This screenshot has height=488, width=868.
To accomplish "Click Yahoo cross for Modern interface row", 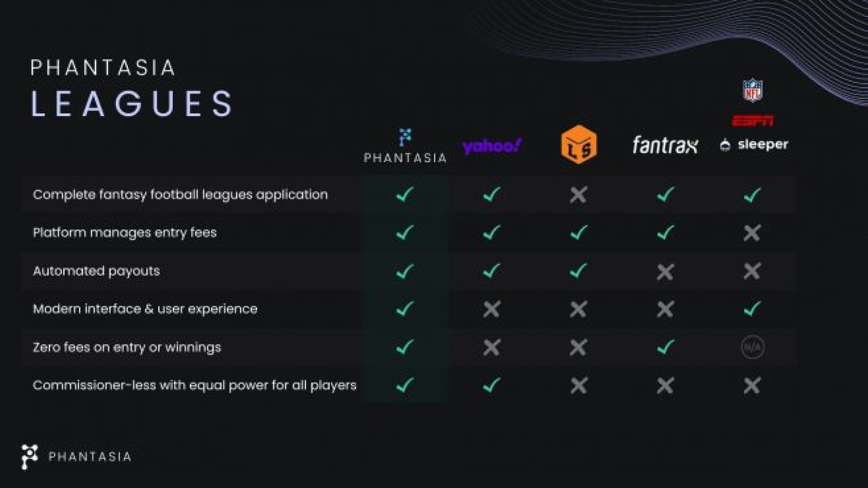I will tap(492, 310).
